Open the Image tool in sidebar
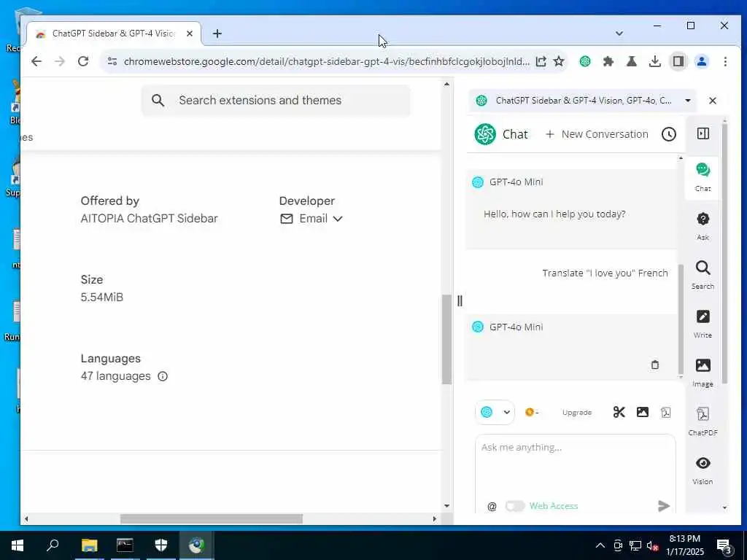This screenshot has width=747, height=560. tap(703, 372)
